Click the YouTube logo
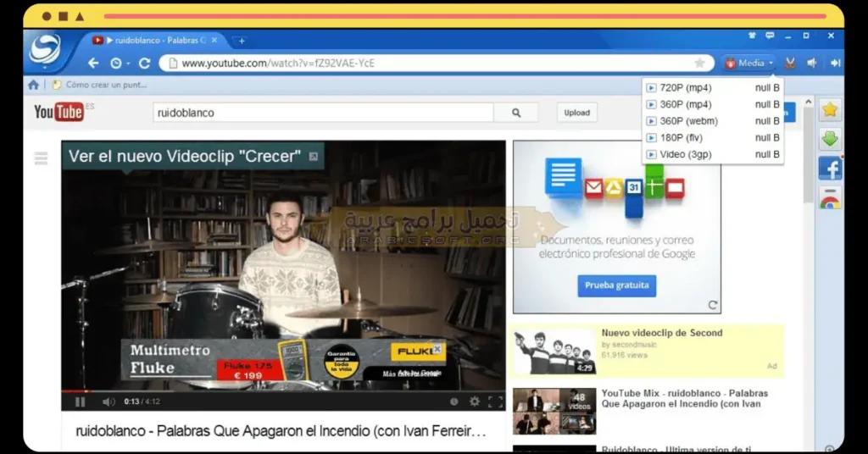Image resolution: width=868 pixels, height=454 pixels. 58,113
